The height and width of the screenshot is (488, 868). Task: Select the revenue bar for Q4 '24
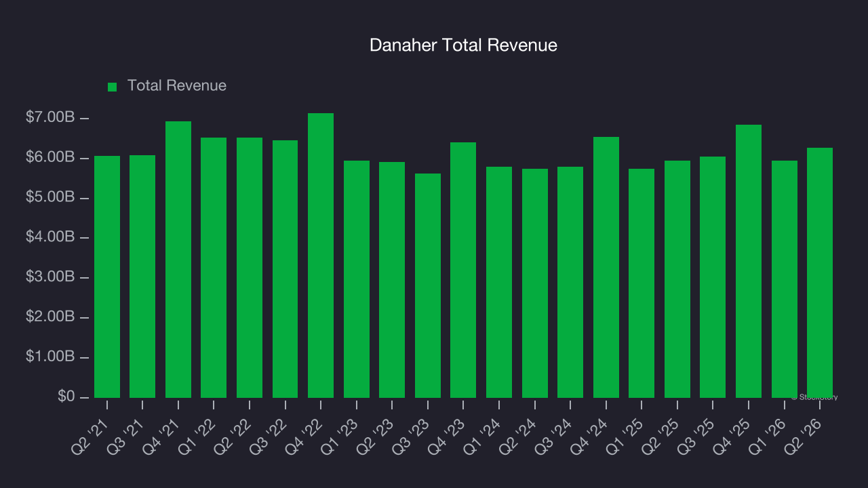tap(606, 267)
